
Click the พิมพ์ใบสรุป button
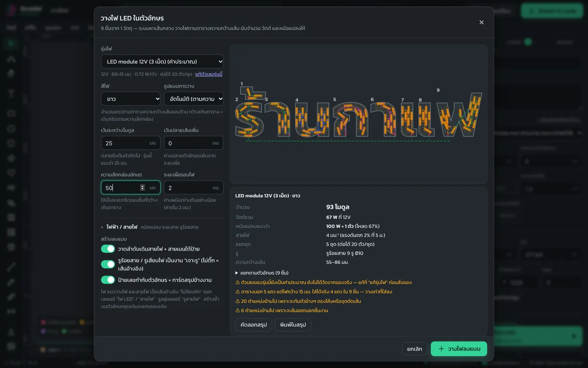click(293, 325)
